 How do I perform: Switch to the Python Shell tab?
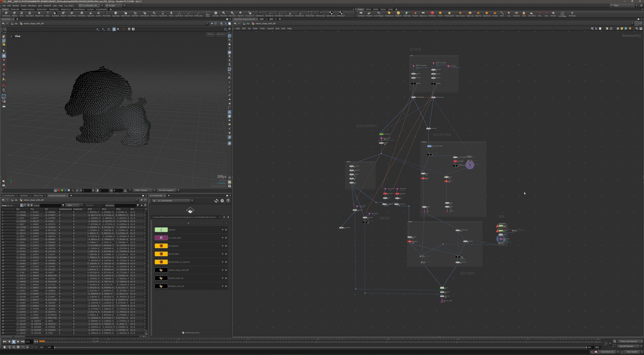pyautogui.click(x=38, y=196)
